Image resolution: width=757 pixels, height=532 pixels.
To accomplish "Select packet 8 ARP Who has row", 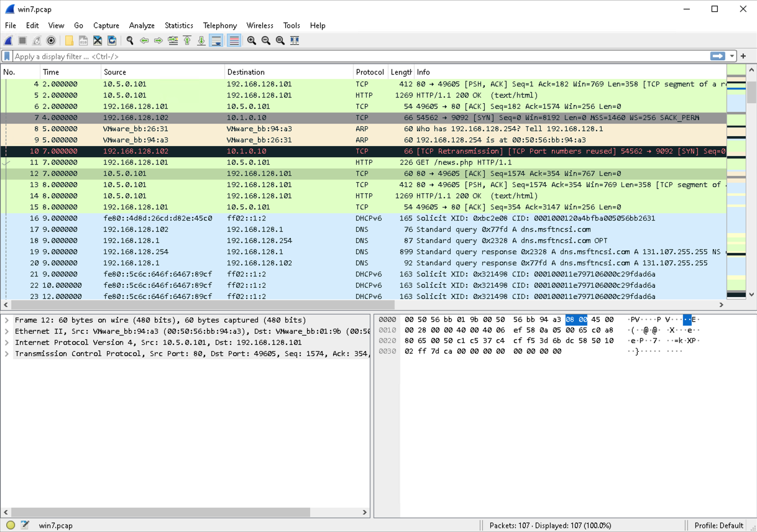I will pos(363,129).
